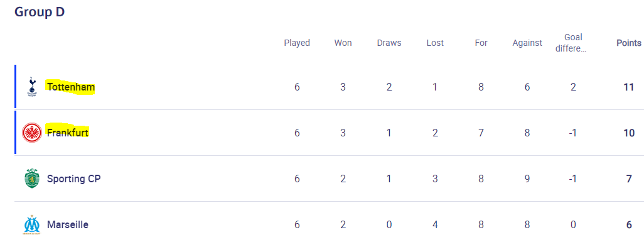The height and width of the screenshot is (242, 644).
Task: Click the Draws column header
Action: point(389,43)
